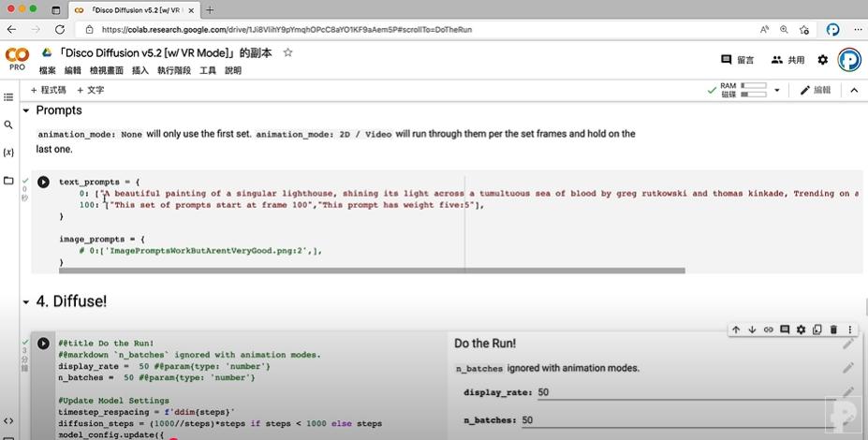Image resolution: width=868 pixels, height=440 pixels.
Task: Click the browser address bar URL
Action: [x=287, y=29]
